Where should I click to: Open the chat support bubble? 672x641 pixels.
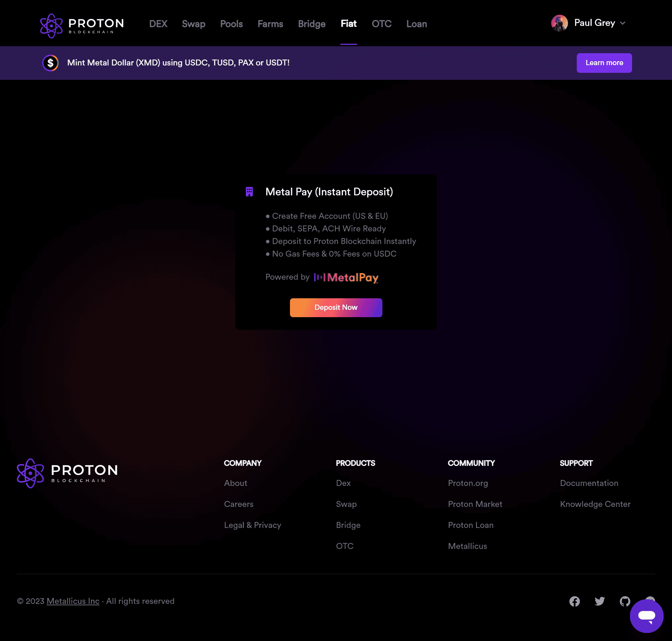pyautogui.click(x=646, y=616)
